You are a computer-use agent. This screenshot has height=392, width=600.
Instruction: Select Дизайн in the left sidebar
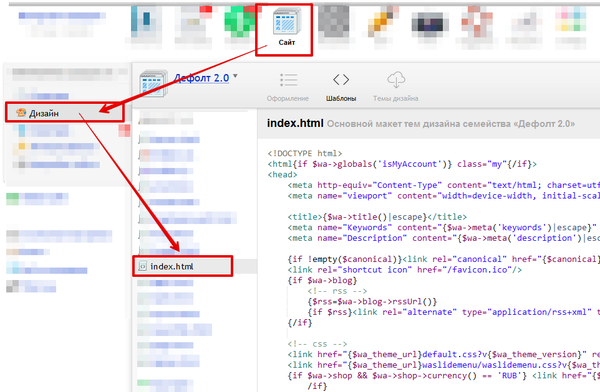point(65,113)
